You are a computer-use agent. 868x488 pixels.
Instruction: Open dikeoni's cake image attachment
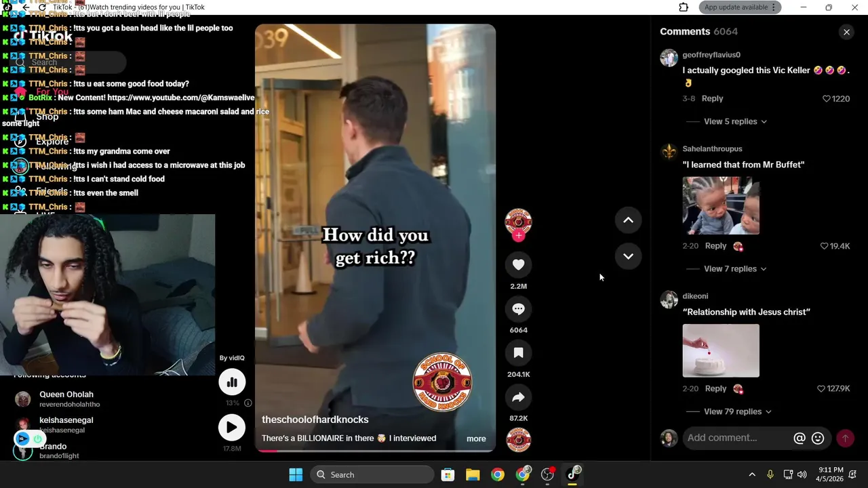point(721,351)
